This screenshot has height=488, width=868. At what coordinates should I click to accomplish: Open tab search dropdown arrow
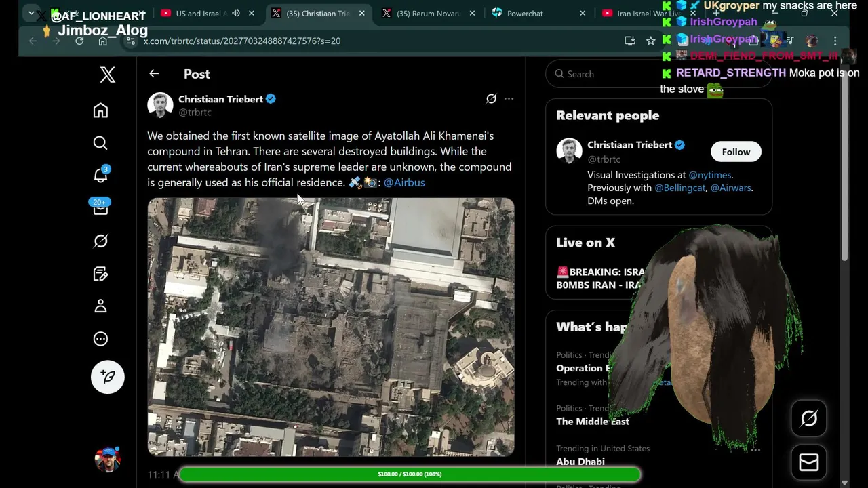click(x=31, y=13)
